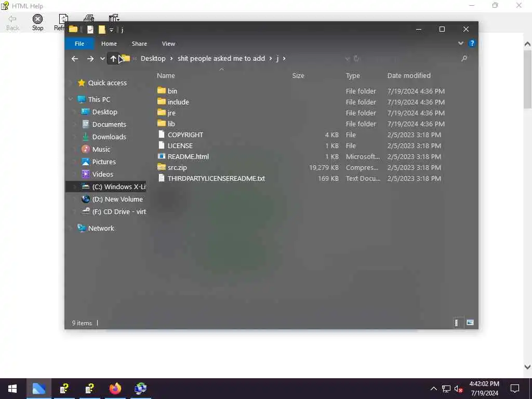The image size is (532, 399).
Task: Select the (F:) CD Drive
Action: click(x=119, y=212)
